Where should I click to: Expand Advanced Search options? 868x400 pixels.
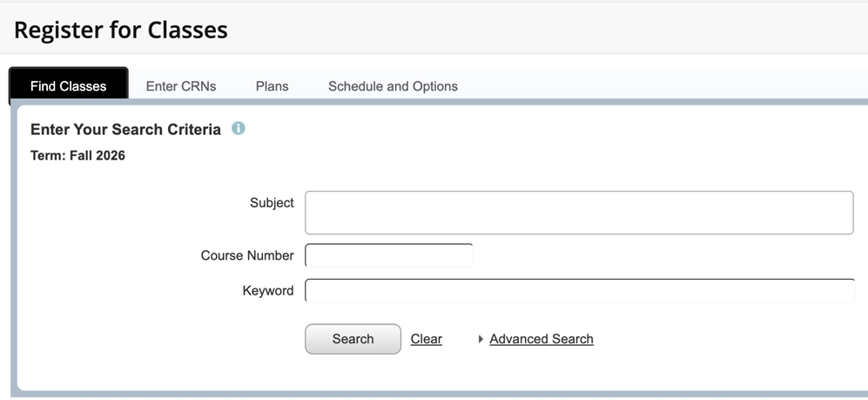(542, 339)
